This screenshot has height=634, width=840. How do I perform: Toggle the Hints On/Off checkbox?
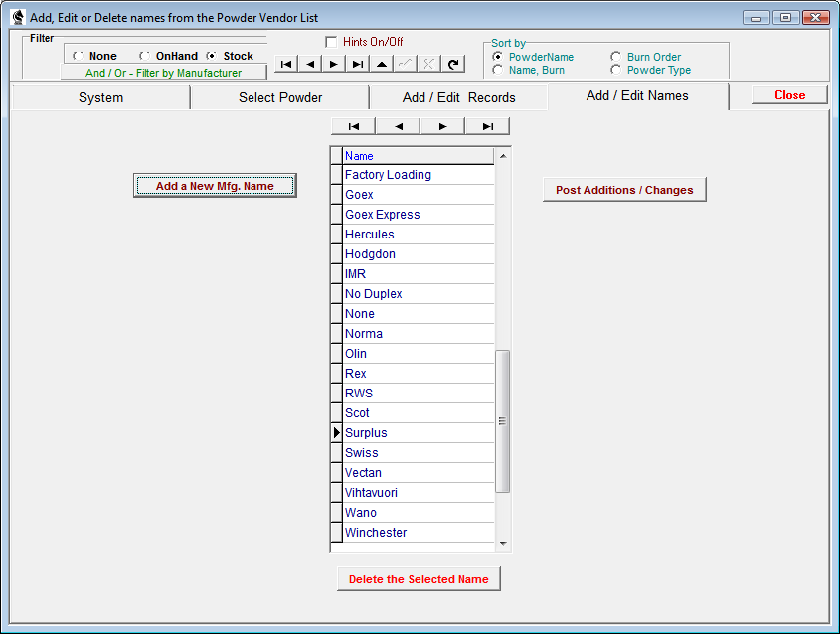[x=331, y=42]
